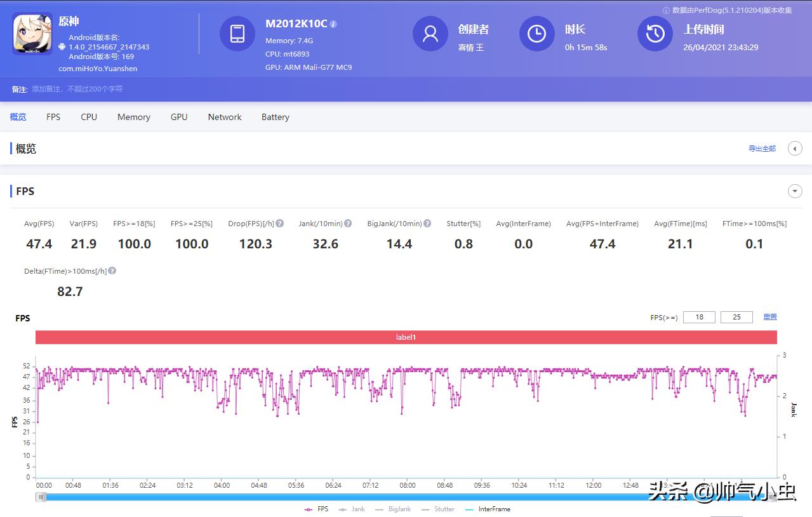This screenshot has height=517, width=812.
Task: Open the info tooltip next to M2012K10C
Action: (333, 23)
